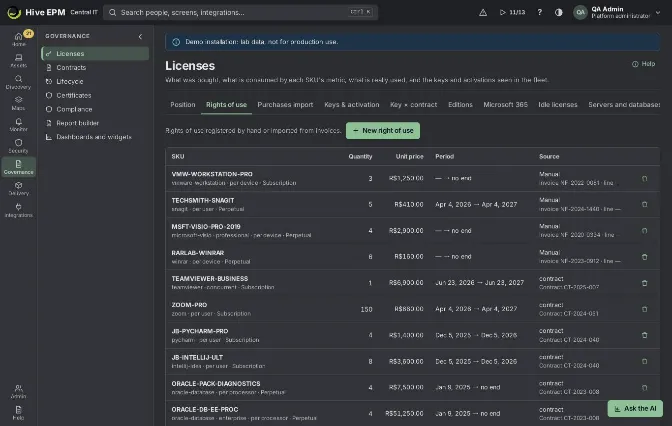Delete the TECHSMITH-SNAGIT row

[644, 204]
